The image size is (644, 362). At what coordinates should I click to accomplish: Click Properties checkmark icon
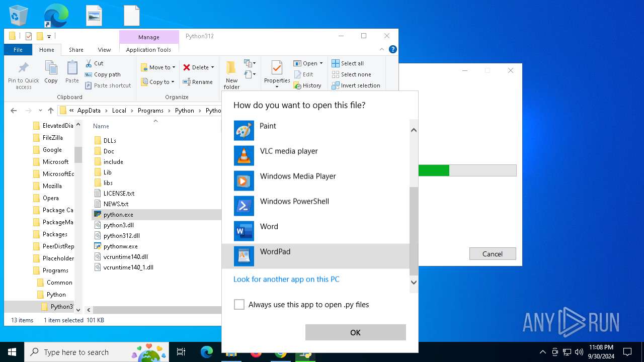pyautogui.click(x=277, y=67)
